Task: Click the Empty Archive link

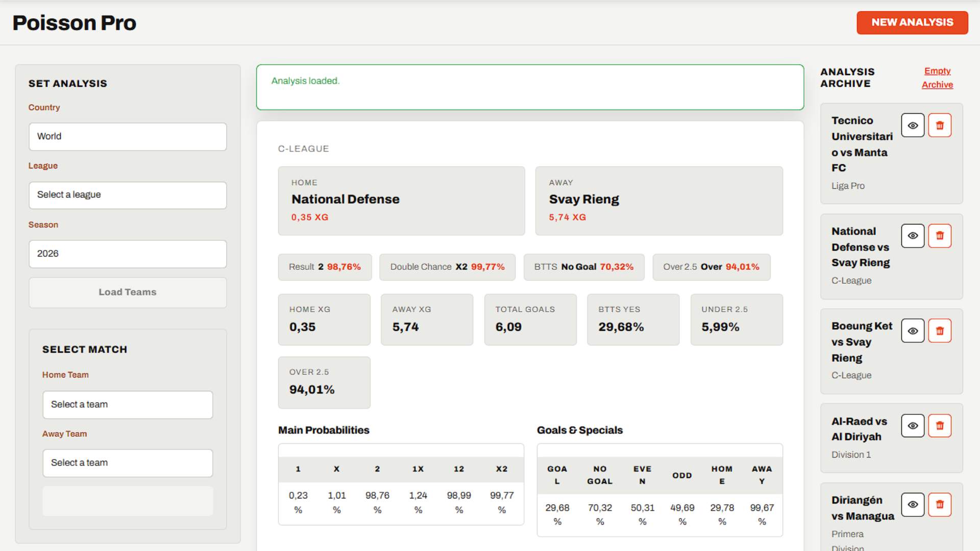Action: click(x=937, y=78)
